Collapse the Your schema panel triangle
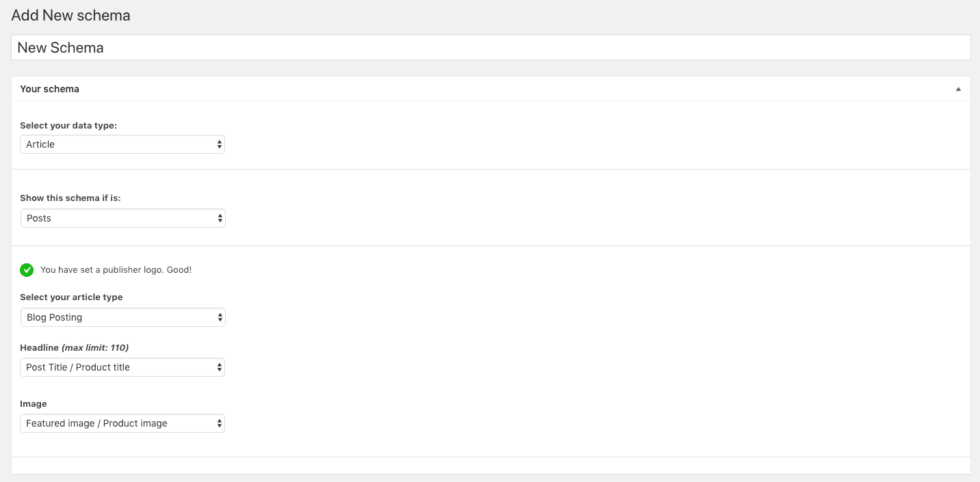 coord(958,90)
